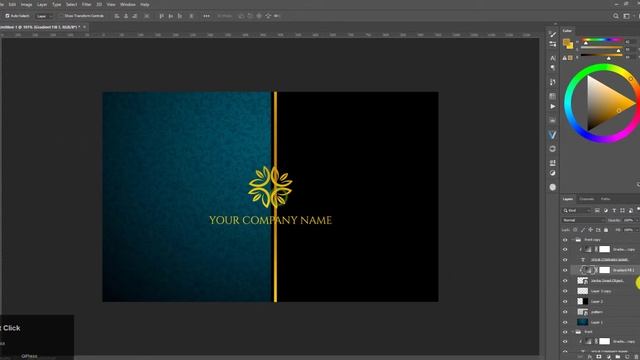Open the Adjustments half-circle icon in dock
Screen dimensions: 640x360
(553, 173)
